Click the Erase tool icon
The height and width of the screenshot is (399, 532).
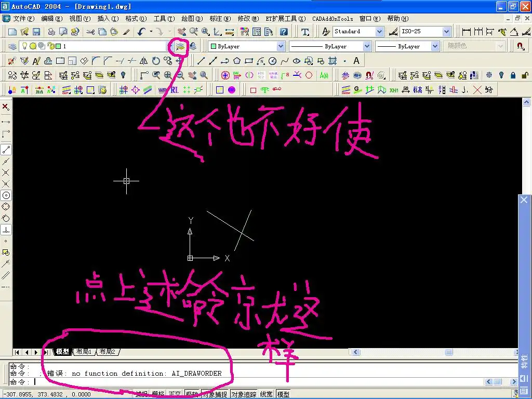[12, 61]
